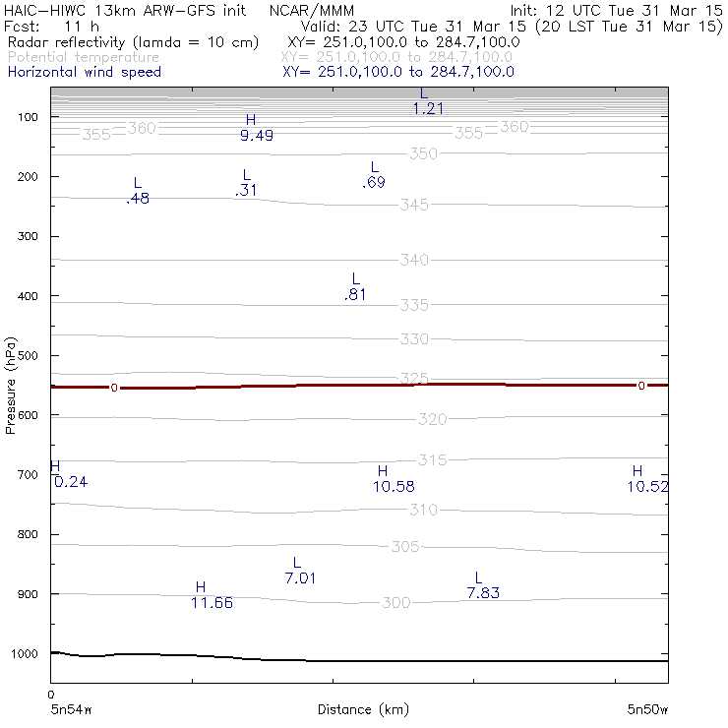Click the 310 potential temperature contour label

click(x=423, y=510)
